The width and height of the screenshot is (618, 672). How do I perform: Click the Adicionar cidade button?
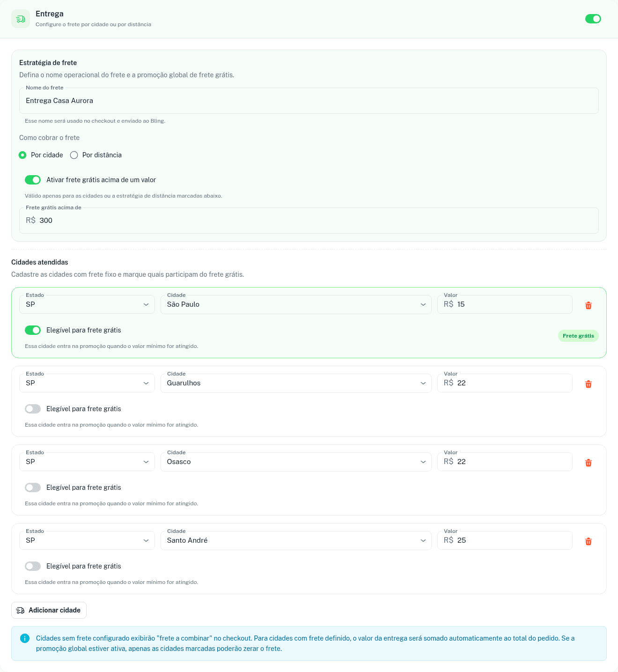tap(49, 610)
